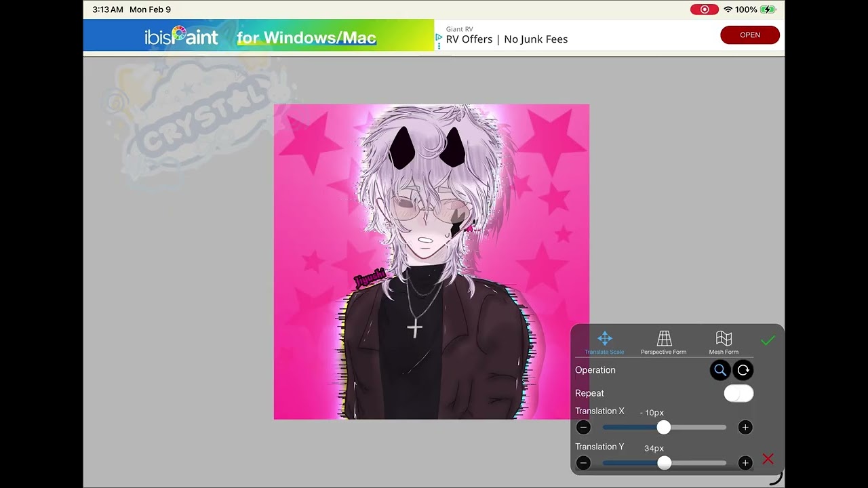Screen dimensions: 868x488
Task: Cancel transform with red X
Action: point(768,459)
